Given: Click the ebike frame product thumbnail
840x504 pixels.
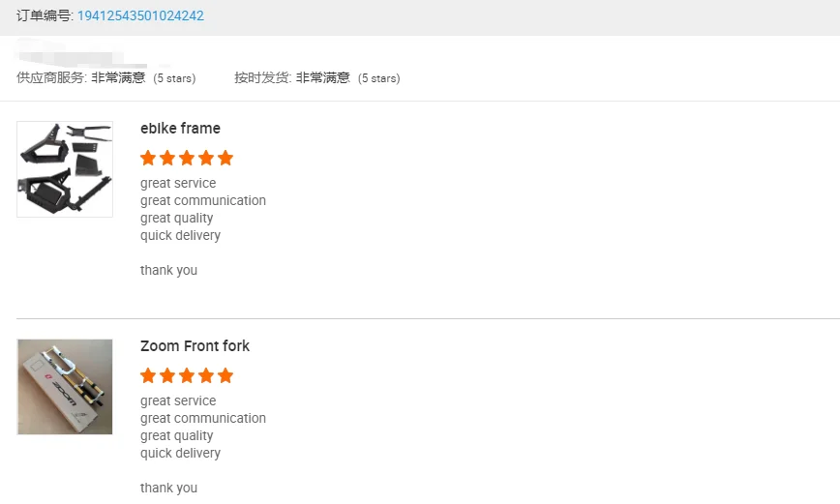Looking at the screenshot, I should point(65,169).
